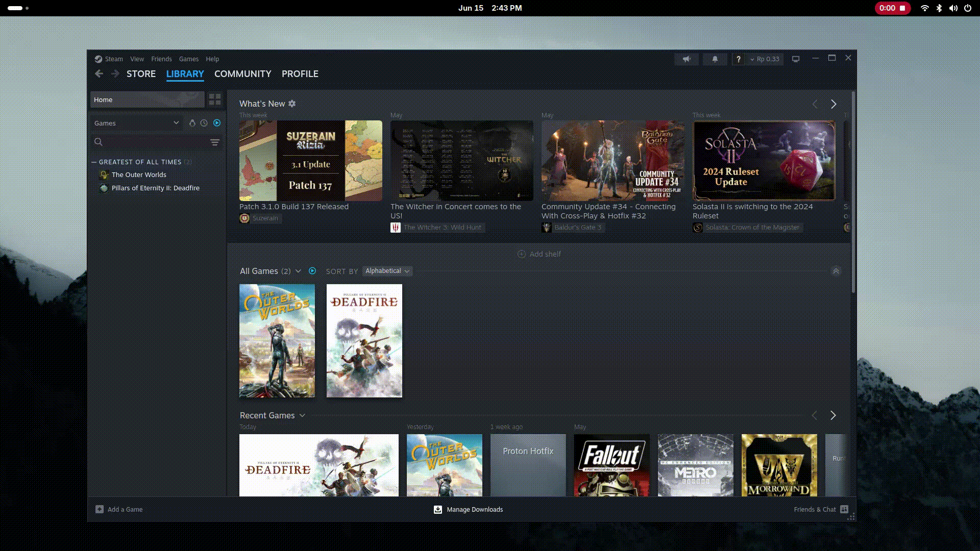
Task: Open the Help menu
Action: click(x=212, y=59)
